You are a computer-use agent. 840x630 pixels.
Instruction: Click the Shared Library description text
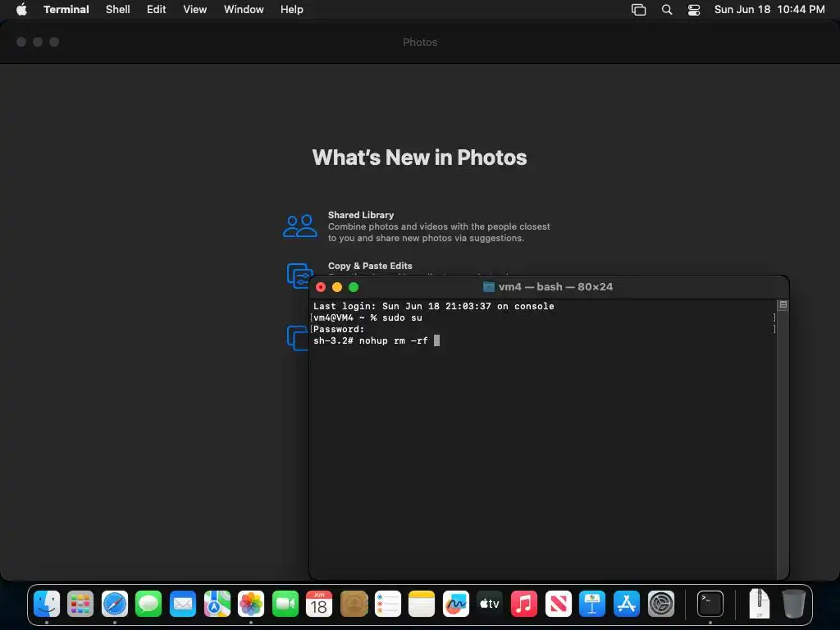tap(439, 232)
